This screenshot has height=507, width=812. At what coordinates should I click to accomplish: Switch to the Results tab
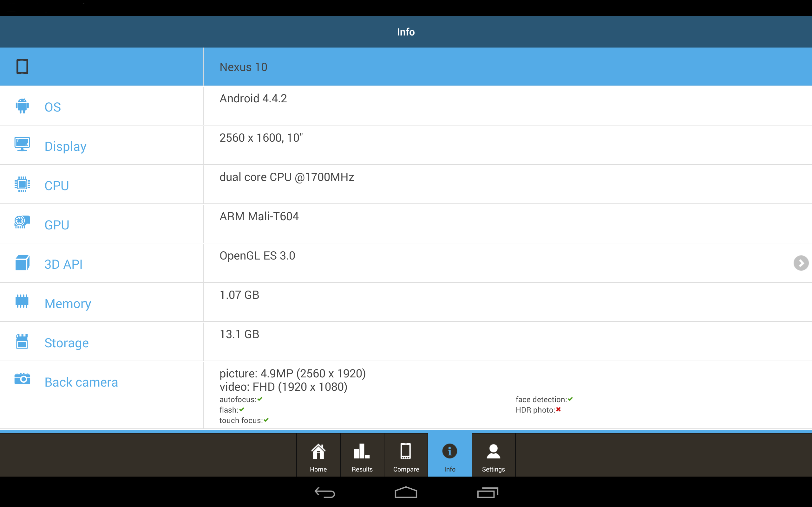(x=362, y=455)
